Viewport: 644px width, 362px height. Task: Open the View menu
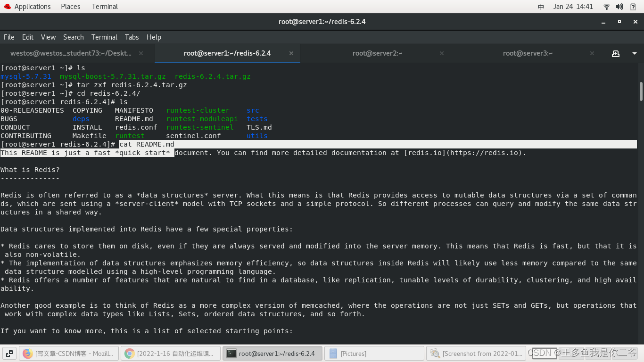coord(48,37)
